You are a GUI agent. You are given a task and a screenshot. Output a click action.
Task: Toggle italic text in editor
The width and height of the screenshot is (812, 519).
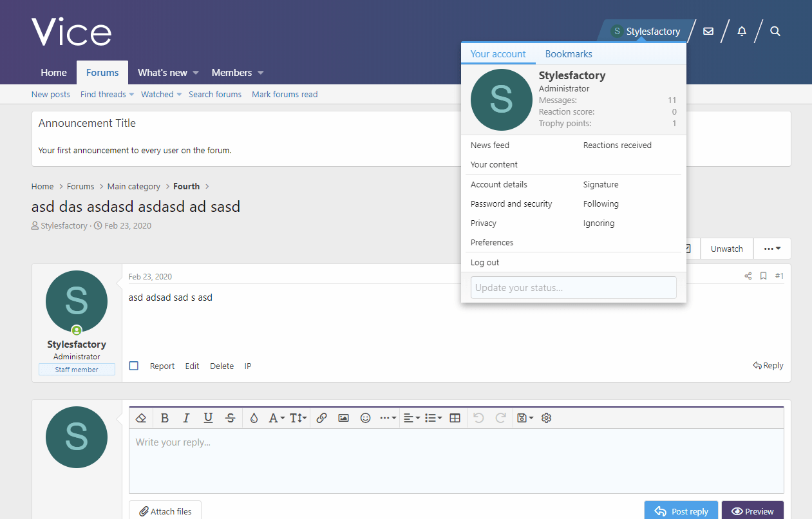186,418
